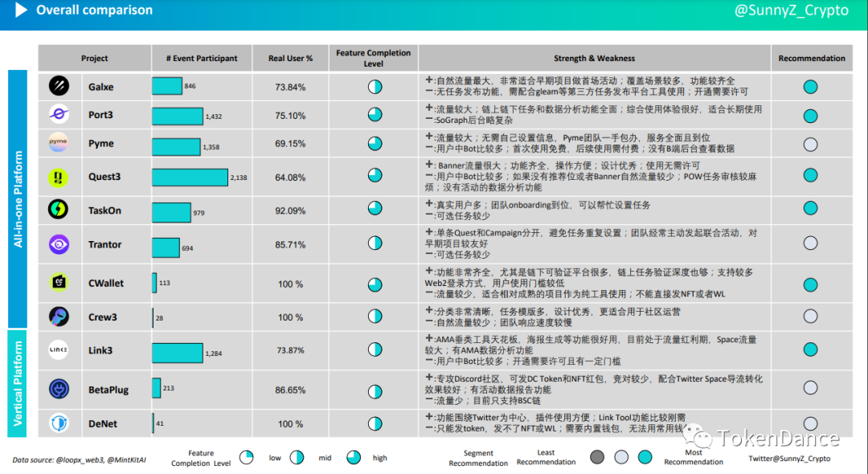Click the Overall comparison title

tap(95, 10)
